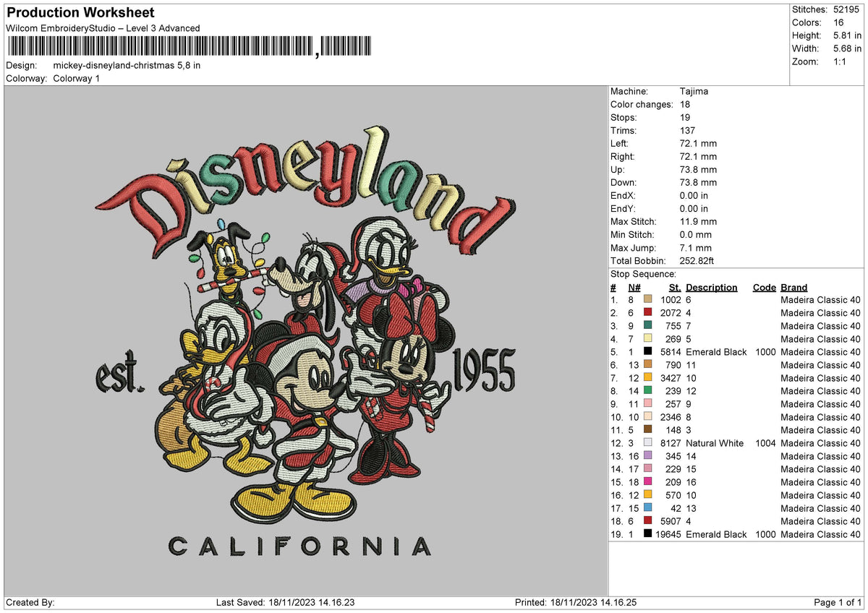
Task: Click the Stitches value '52195'
Action: coord(846,9)
